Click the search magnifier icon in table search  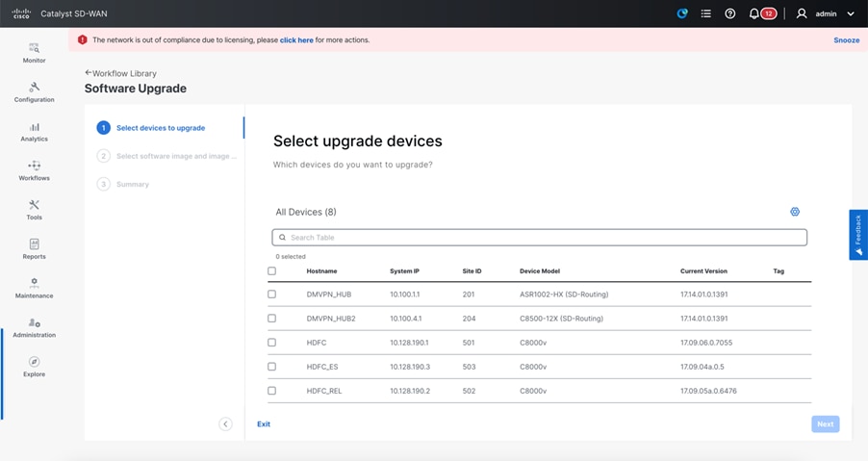point(282,238)
